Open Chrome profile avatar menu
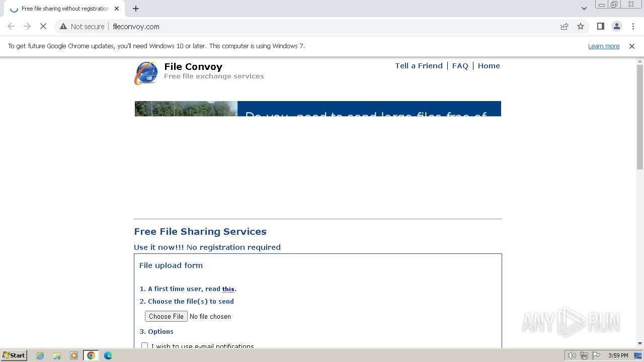This screenshot has width=644, height=362. (616, 26)
